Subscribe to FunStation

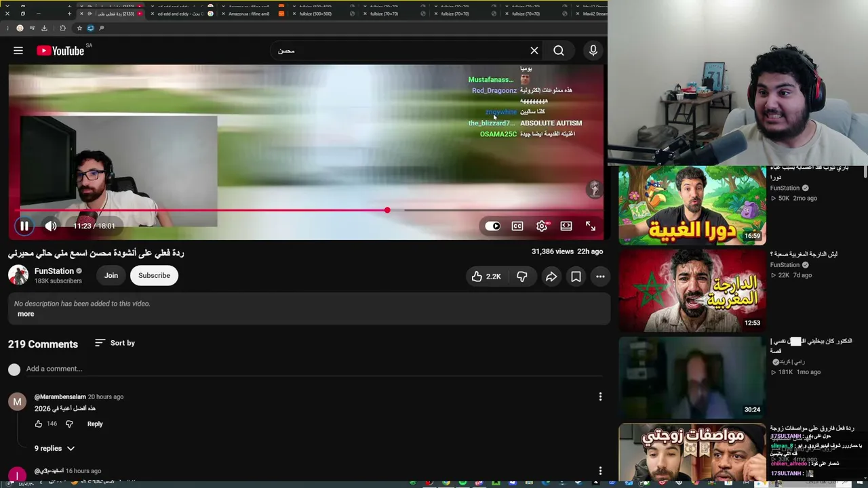[154, 276]
